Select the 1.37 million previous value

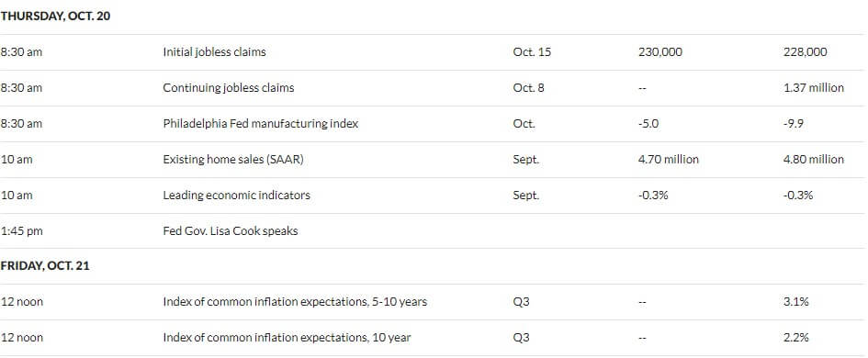click(x=814, y=87)
